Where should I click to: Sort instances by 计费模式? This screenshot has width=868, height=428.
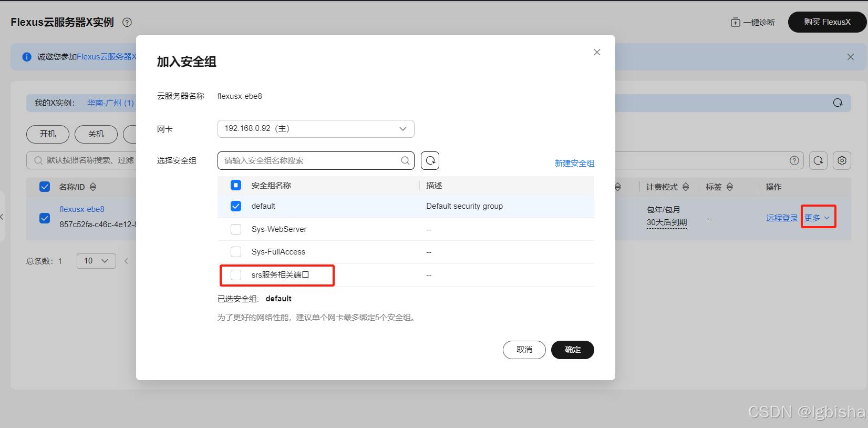click(686, 187)
